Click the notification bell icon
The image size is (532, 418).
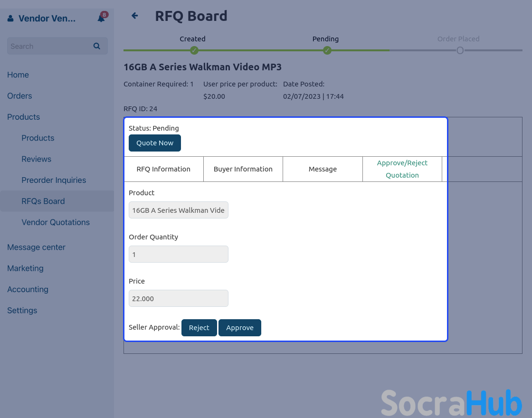coord(101,18)
